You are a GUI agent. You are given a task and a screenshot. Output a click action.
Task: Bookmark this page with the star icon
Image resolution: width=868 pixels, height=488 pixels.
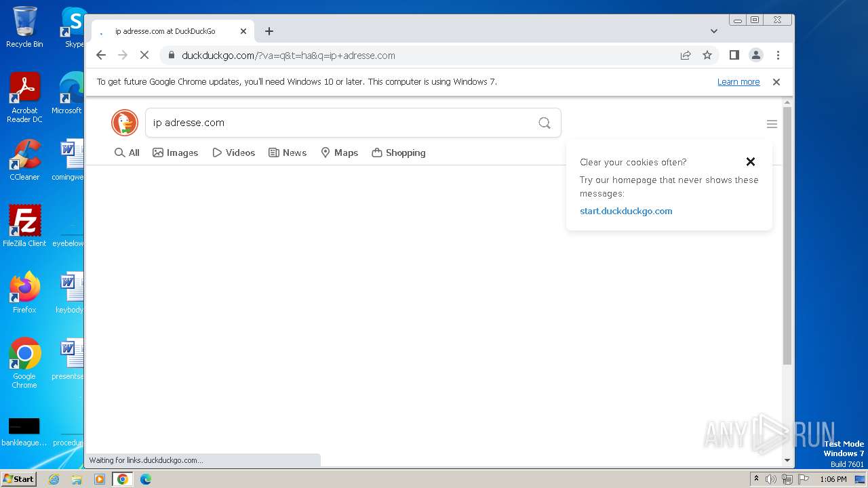707,55
